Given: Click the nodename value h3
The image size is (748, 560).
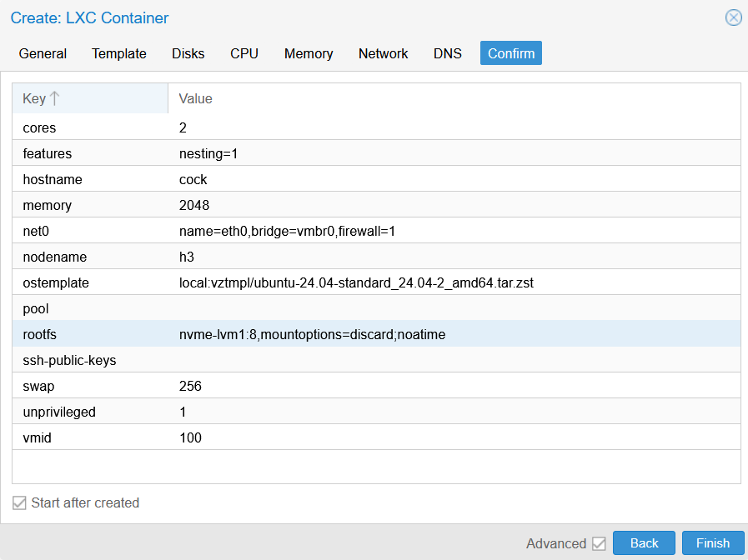Looking at the screenshot, I should click(187, 257).
